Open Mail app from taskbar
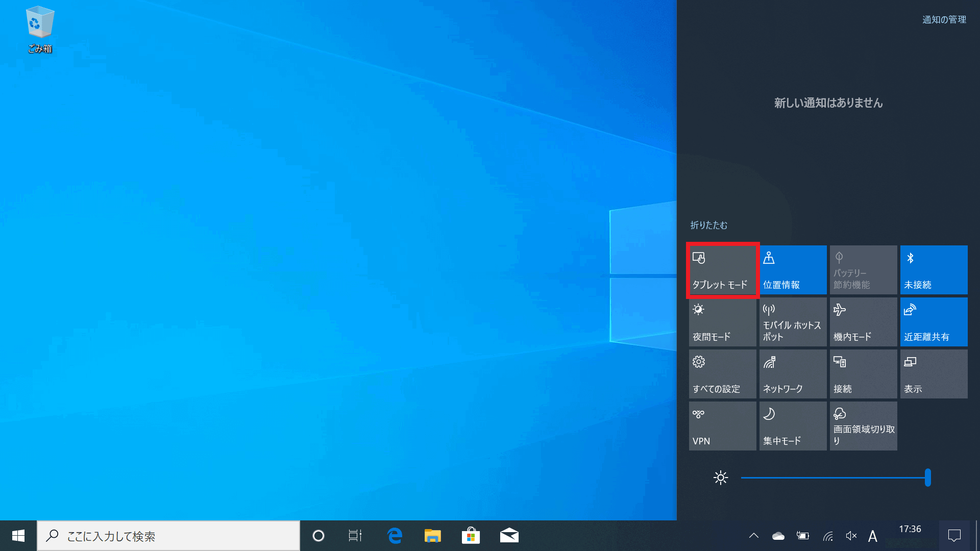 pyautogui.click(x=509, y=536)
